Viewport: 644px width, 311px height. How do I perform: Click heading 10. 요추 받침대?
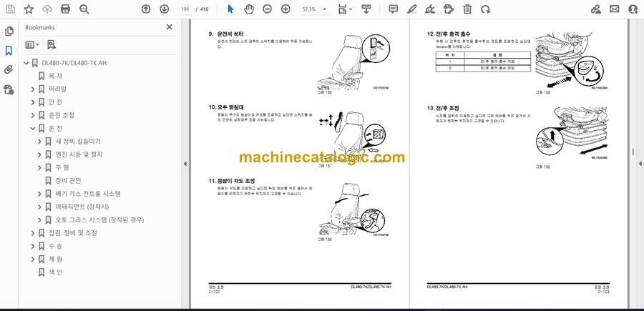coord(227,107)
